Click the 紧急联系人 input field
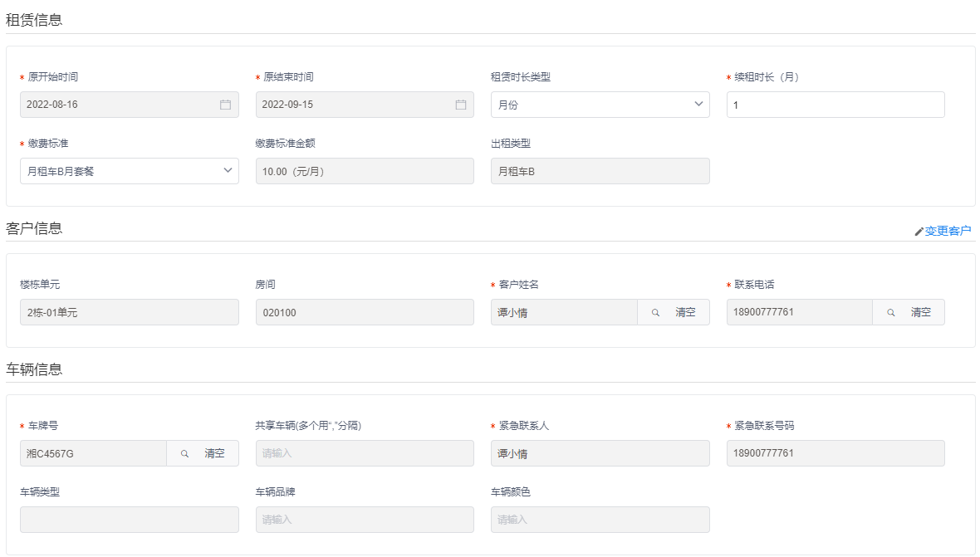Screen dimensions: 980x557 coord(600,453)
